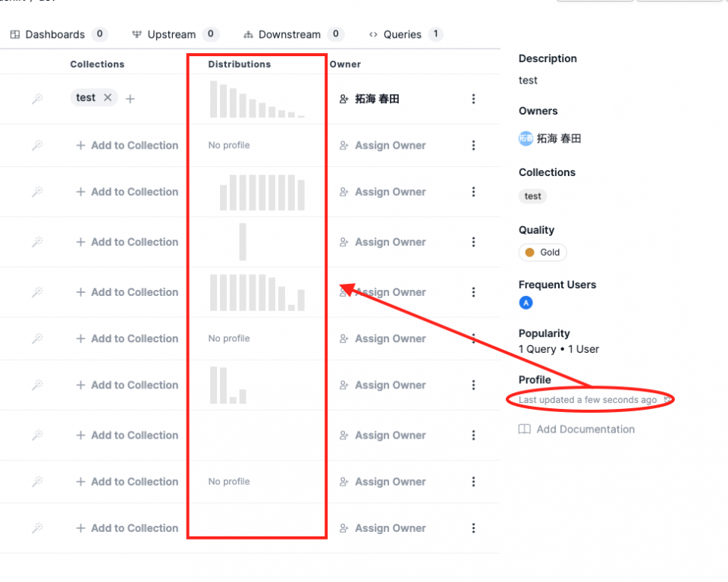Screen dimensions: 728x582
Task: Open the single-bar distribution chart
Action: 243,241
